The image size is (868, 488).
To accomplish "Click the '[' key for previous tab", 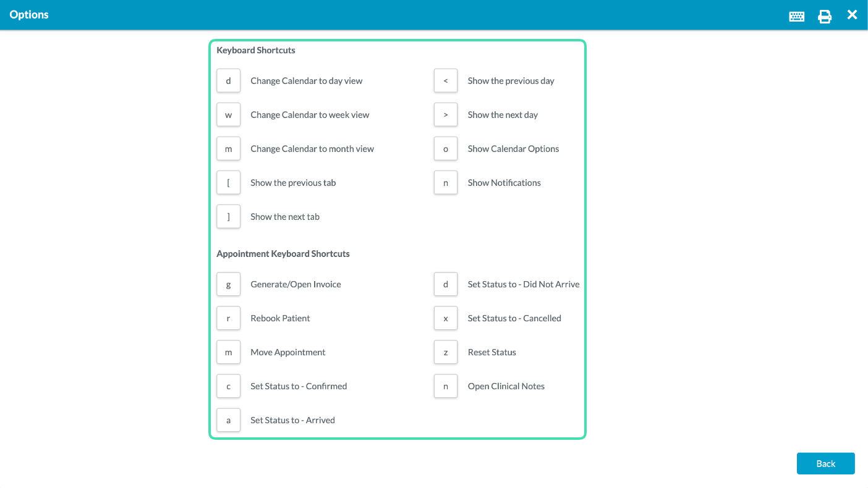I will tap(228, 183).
